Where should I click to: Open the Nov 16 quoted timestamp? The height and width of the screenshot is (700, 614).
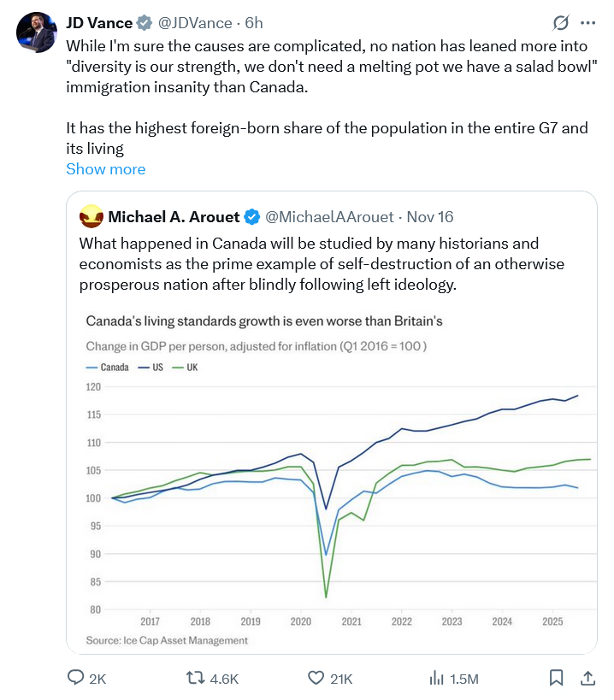(430, 217)
